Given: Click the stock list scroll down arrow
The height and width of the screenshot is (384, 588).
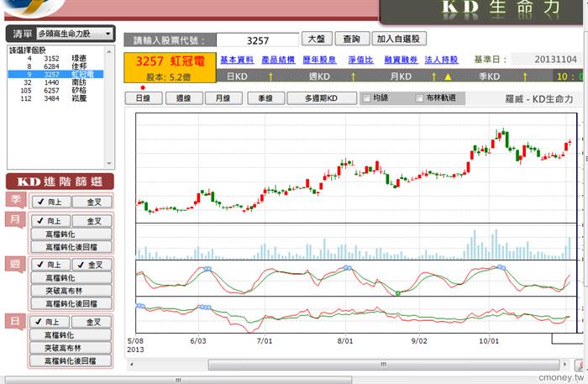Looking at the screenshot, I should (x=109, y=164).
